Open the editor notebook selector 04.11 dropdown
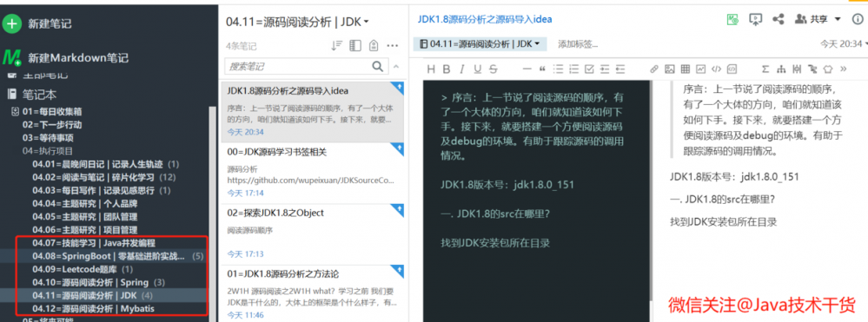The width and height of the screenshot is (868, 322). click(480, 43)
